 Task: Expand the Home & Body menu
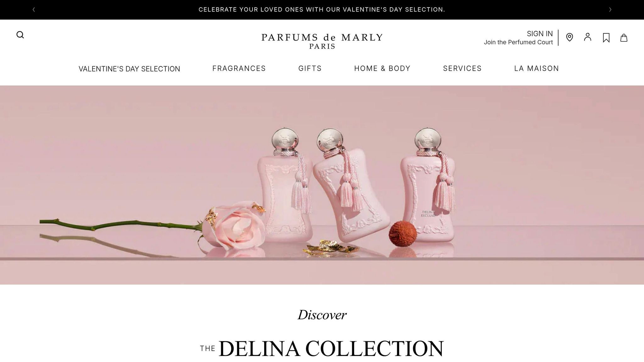tap(382, 69)
